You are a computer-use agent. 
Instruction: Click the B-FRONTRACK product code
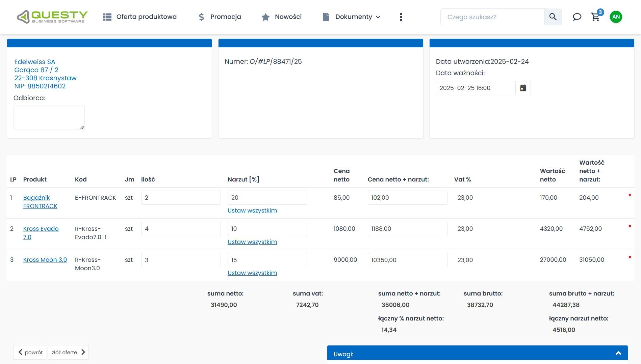pos(96,198)
